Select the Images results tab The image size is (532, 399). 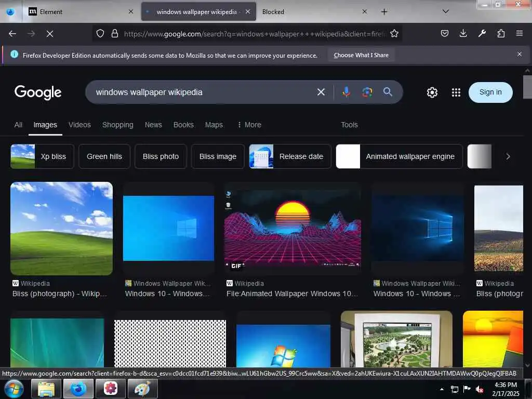45,125
